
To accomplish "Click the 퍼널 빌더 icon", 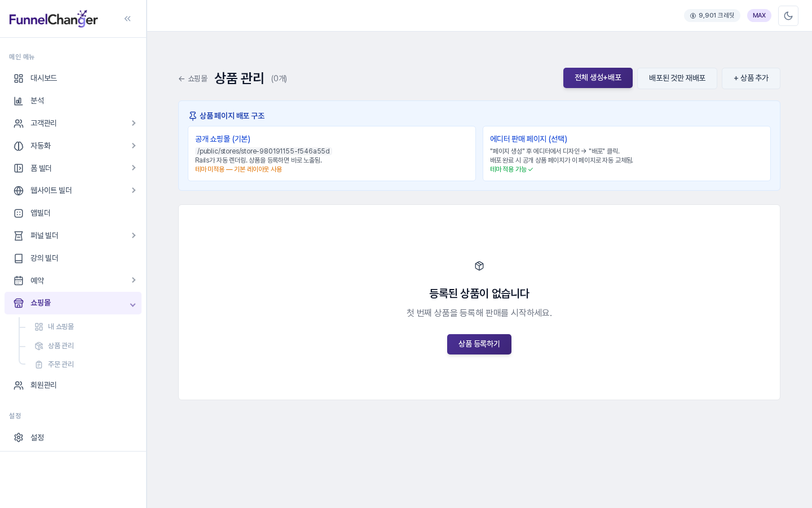I will (19, 236).
